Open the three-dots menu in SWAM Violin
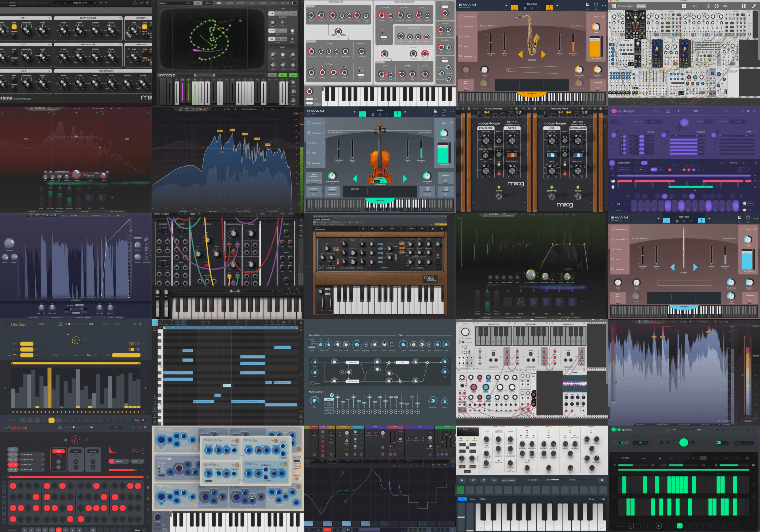Screen dimensions: 760x532 (452, 111)
